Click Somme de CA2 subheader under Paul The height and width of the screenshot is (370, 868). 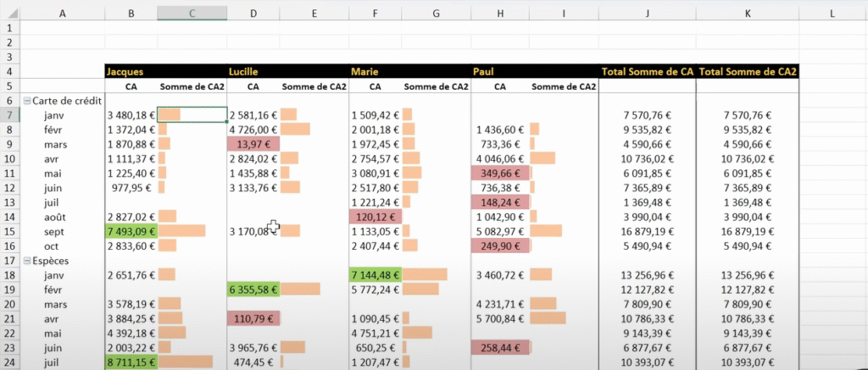pos(564,86)
